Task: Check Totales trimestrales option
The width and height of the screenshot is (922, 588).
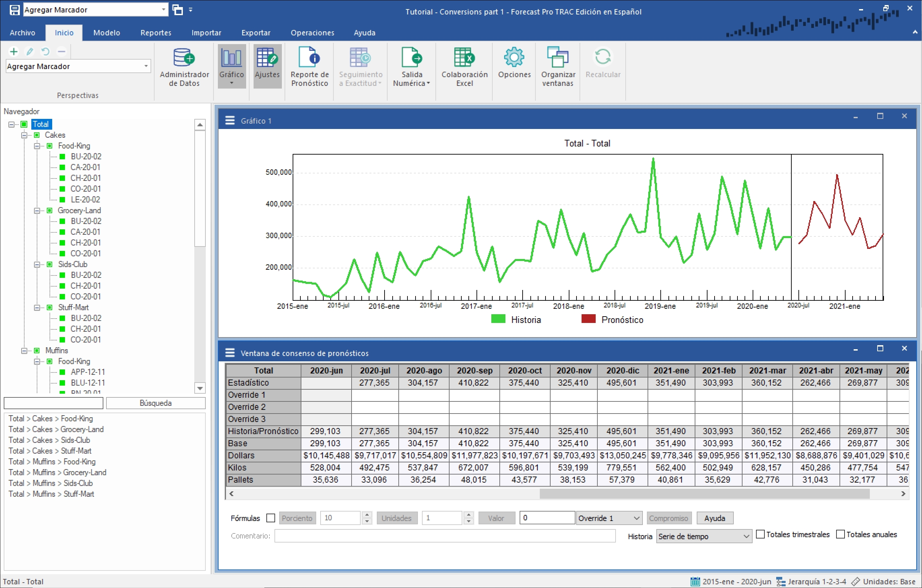Action: point(760,534)
